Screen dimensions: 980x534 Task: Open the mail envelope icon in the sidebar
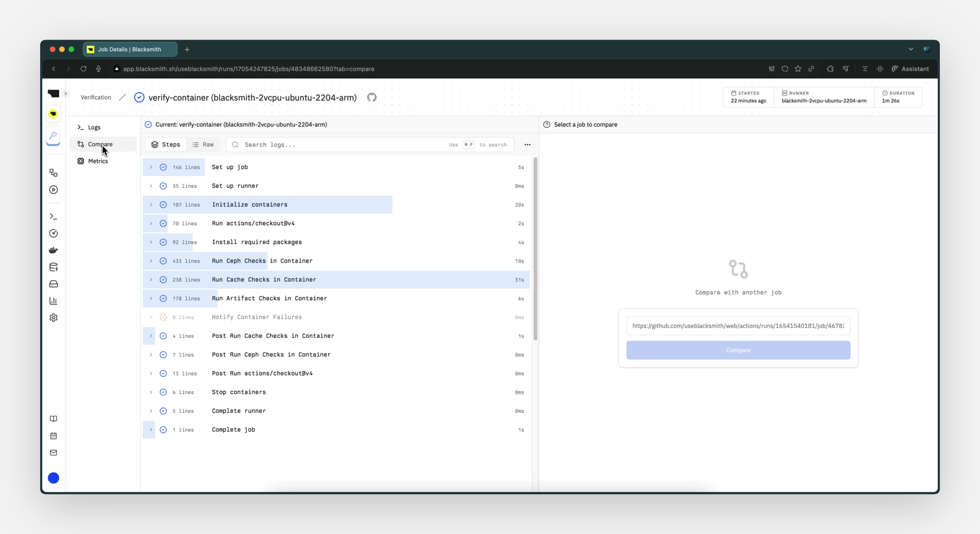pos(53,452)
